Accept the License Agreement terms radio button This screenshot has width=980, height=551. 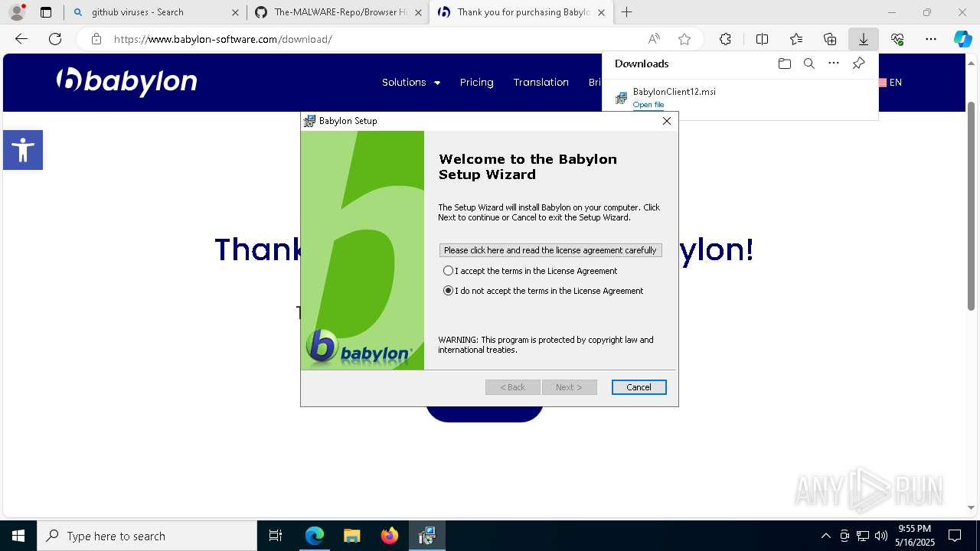449,271
